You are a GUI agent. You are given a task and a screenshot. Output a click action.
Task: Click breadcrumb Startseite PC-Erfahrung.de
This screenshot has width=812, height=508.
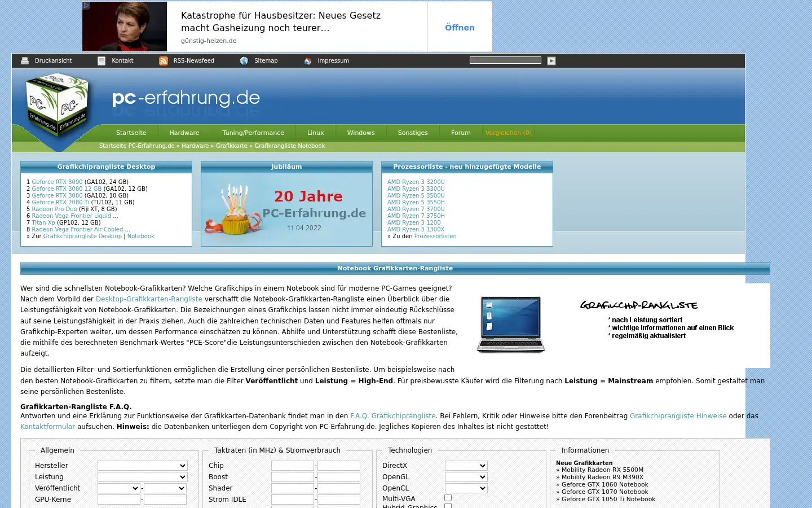(x=137, y=146)
